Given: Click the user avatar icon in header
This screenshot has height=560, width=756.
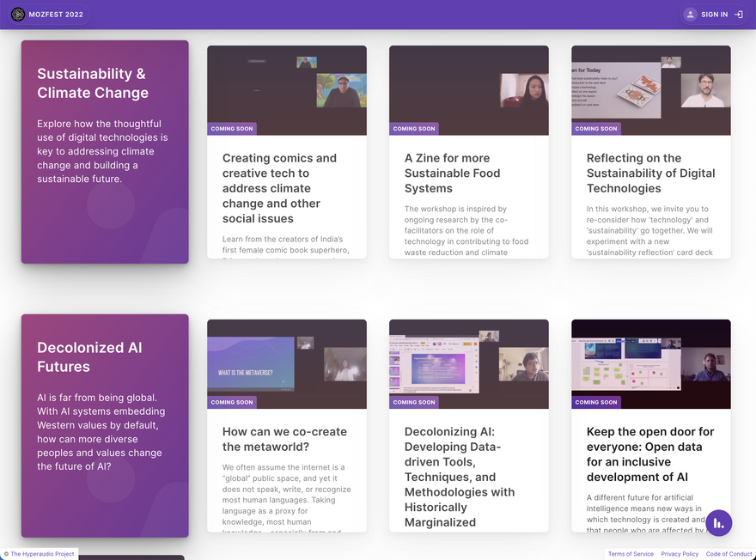Looking at the screenshot, I should click(x=690, y=15).
